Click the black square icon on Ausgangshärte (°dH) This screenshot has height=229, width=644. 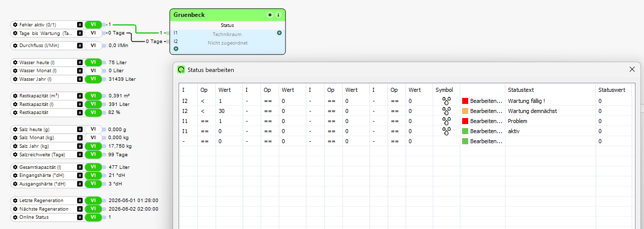point(80,184)
